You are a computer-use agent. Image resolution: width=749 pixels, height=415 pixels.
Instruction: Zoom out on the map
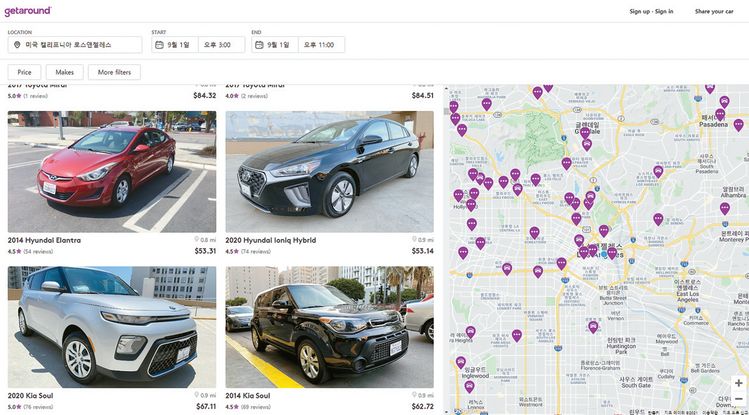pyautogui.click(x=738, y=399)
